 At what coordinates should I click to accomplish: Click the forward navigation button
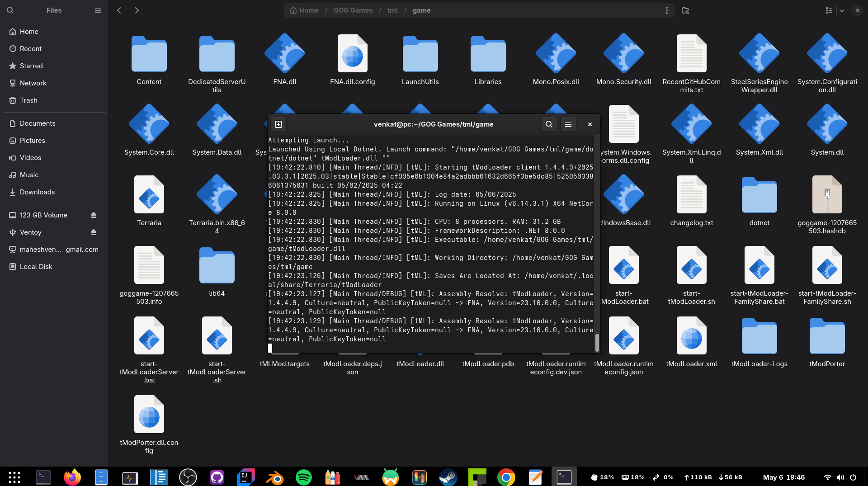pos(137,10)
